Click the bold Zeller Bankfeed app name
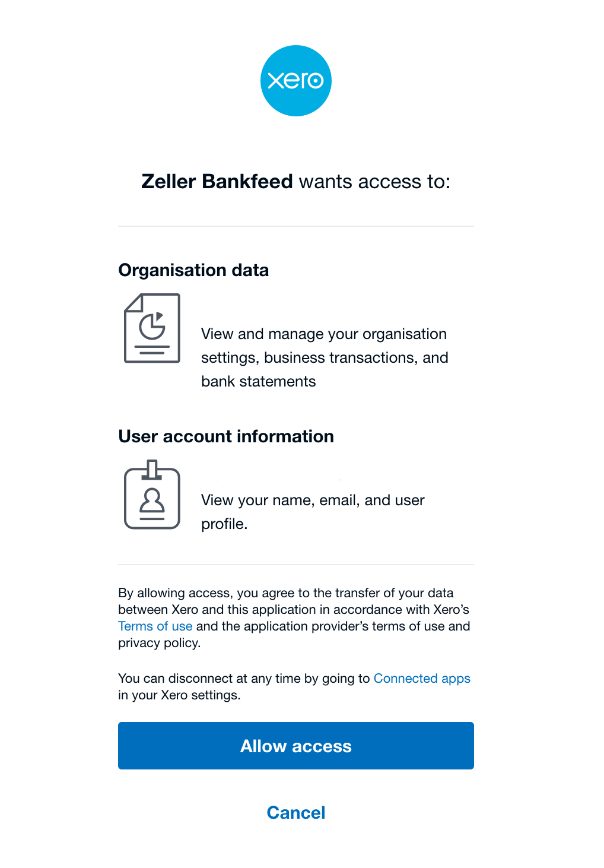The image size is (604, 868). click(x=217, y=182)
